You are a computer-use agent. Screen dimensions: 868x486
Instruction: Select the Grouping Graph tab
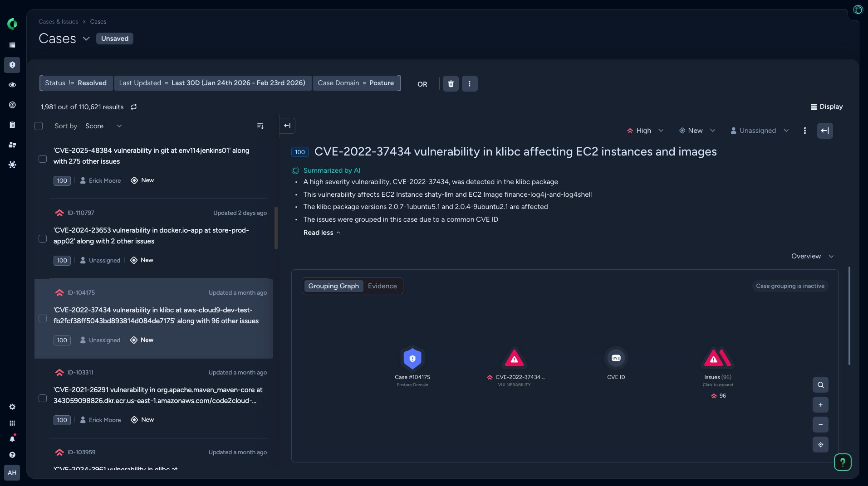coord(333,286)
